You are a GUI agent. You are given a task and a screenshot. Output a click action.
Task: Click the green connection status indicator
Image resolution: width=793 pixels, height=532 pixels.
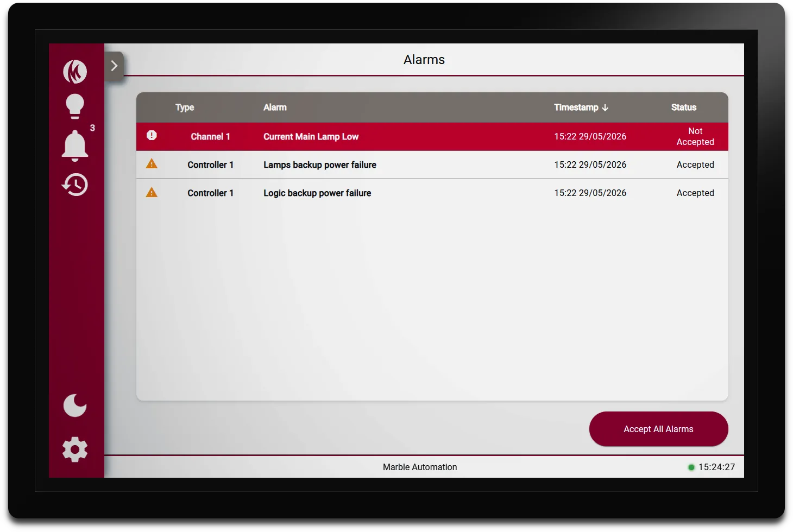[x=691, y=467]
